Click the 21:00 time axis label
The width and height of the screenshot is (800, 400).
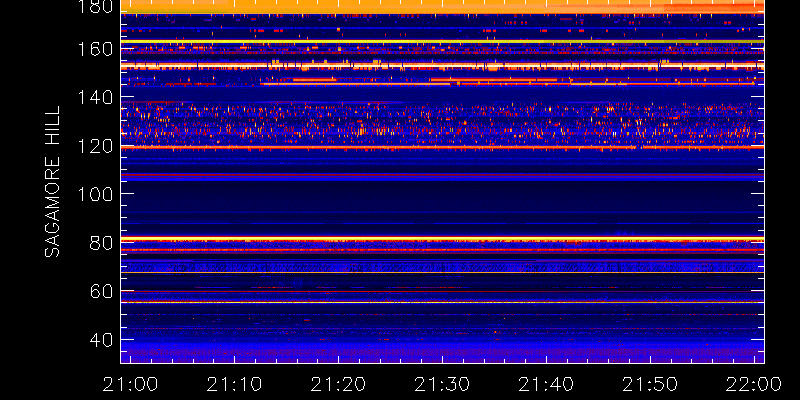click(131, 384)
